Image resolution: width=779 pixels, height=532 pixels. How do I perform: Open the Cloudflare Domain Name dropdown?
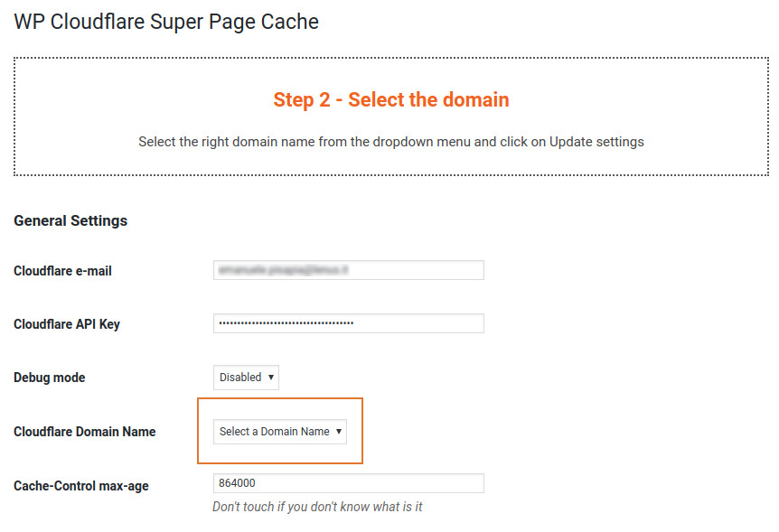(279, 432)
